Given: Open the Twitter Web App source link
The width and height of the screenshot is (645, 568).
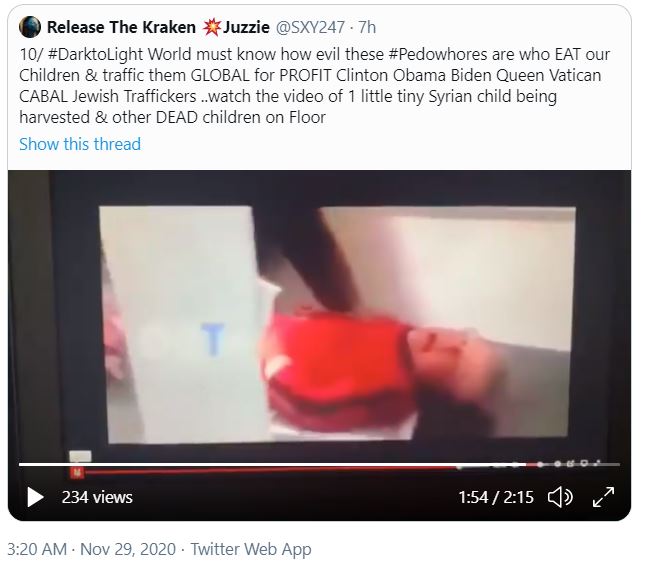Looking at the screenshot, I should point(251,549).
